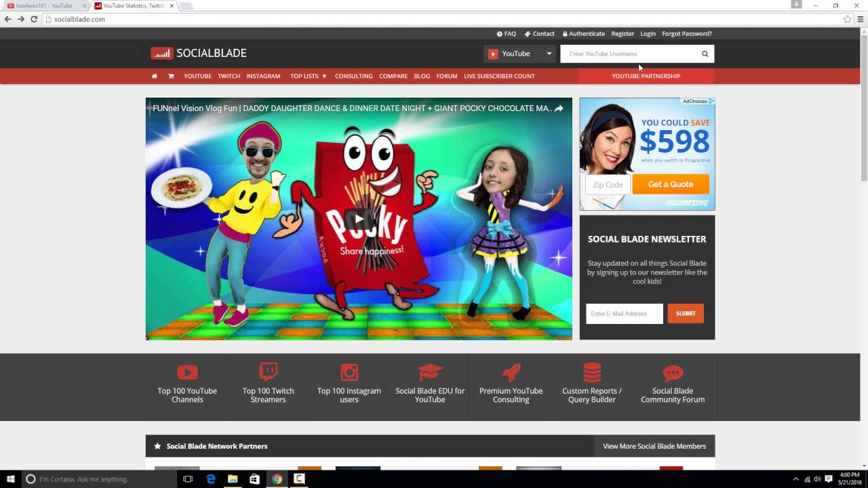Open Premium YouTube Consulting rocket icon
The image size is (868, 488).
[x=511, y=372]
